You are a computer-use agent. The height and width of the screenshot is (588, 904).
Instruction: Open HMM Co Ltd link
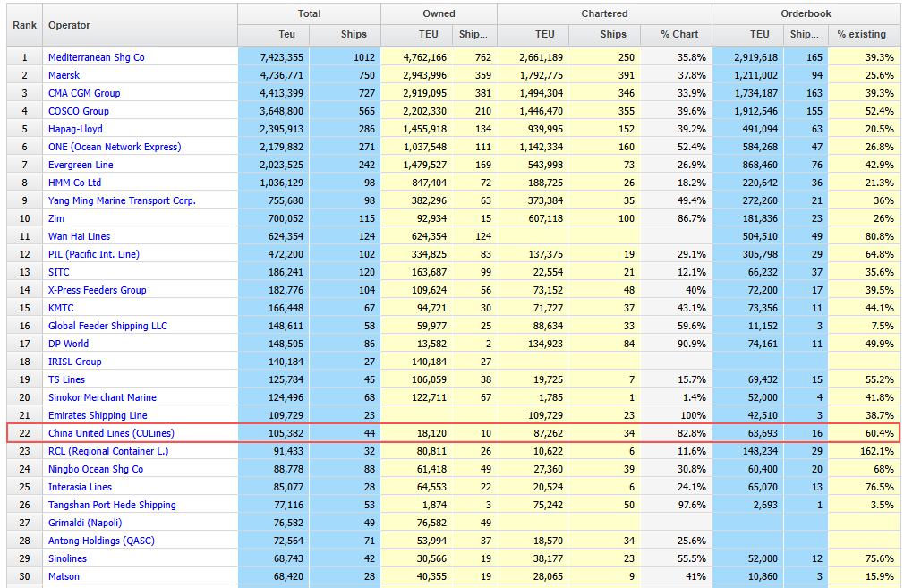pyautogui.click(x=75, y=183)
